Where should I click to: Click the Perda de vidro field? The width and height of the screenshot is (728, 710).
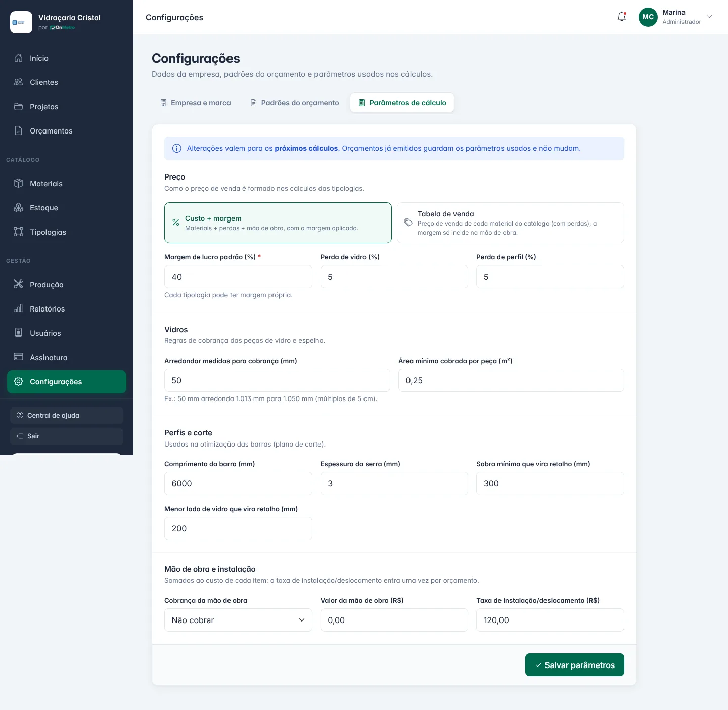coord(394,277)
